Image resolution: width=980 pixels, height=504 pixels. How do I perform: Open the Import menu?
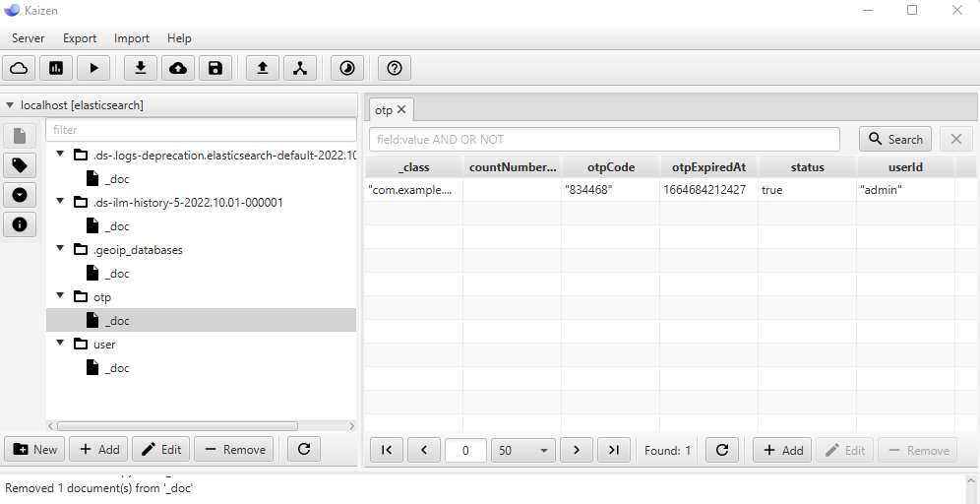coord(132,38)
